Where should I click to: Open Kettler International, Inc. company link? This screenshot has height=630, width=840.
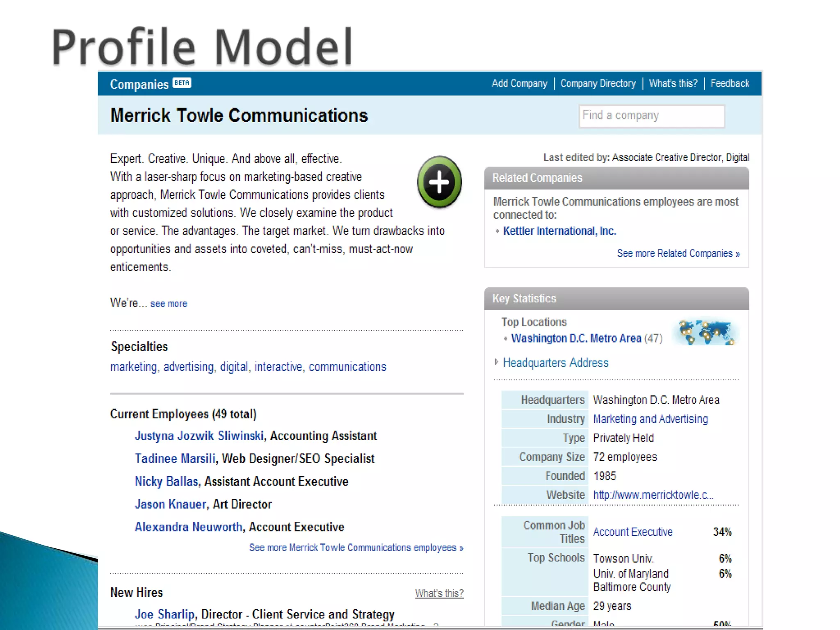[x=559, y=231]
